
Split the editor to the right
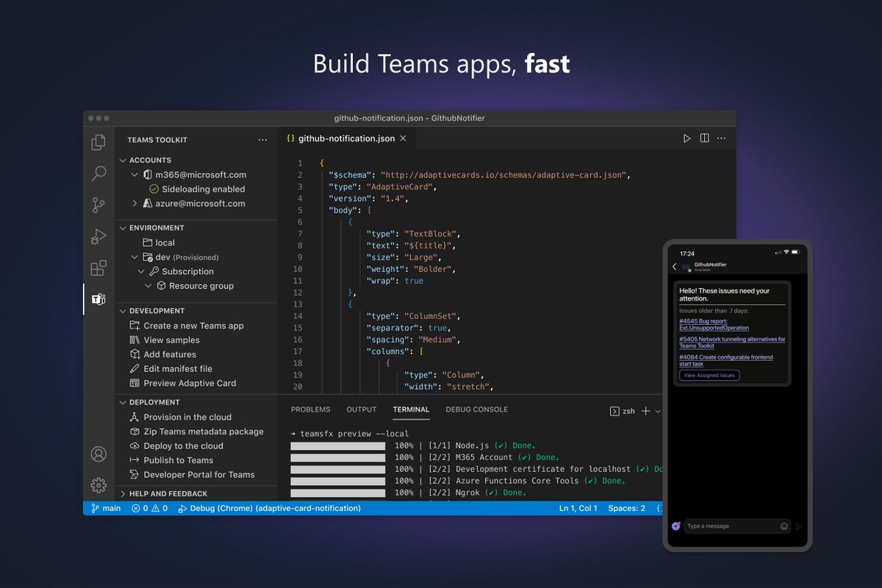pyautogui.click(x=704, y=138)
